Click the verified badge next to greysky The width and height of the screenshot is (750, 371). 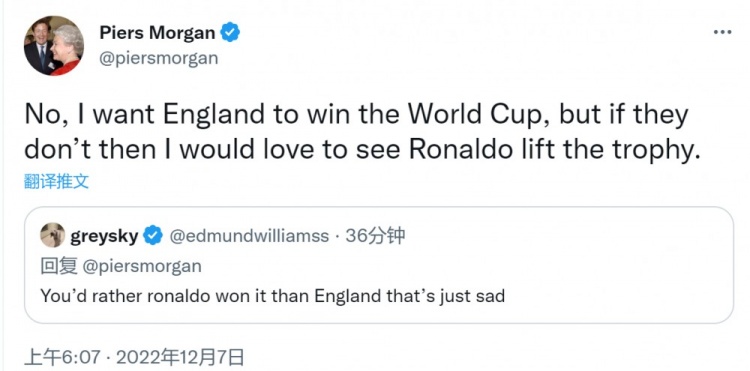pyautogui.click(x=153, y=236)
